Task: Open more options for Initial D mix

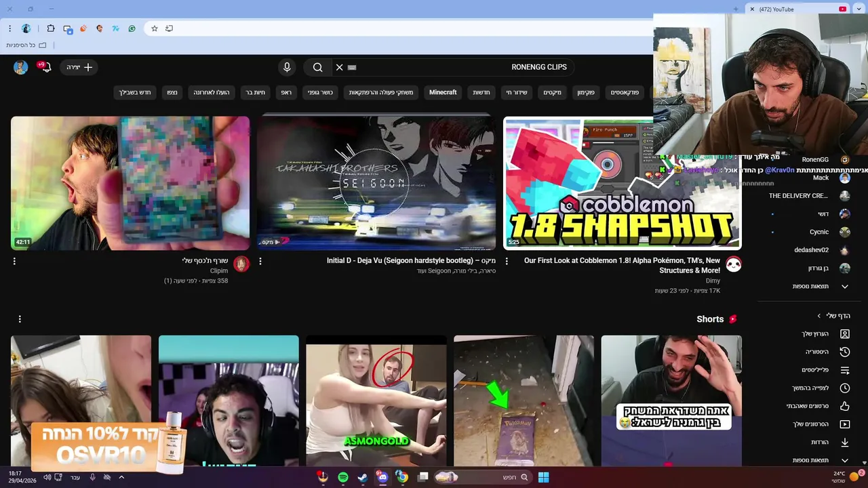Action: tap(260, 261)
